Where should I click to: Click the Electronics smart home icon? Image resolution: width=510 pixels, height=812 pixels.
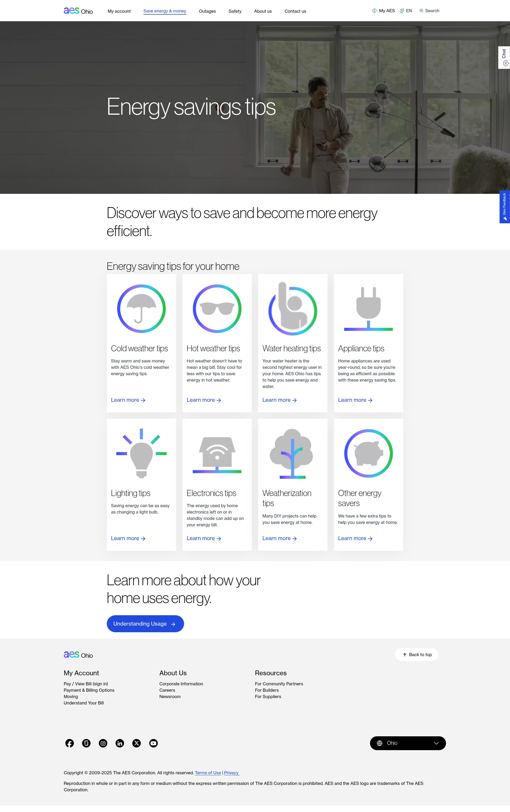(217, 455)
